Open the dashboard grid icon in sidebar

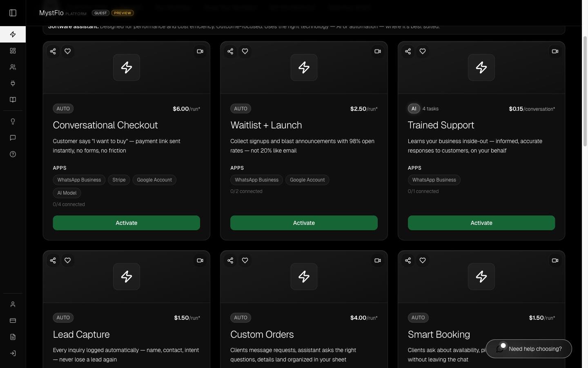point(13,50)
